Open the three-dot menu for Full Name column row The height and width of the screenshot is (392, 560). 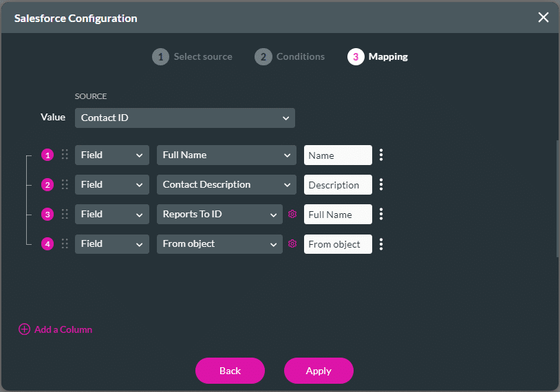click(x=381, y=214)
